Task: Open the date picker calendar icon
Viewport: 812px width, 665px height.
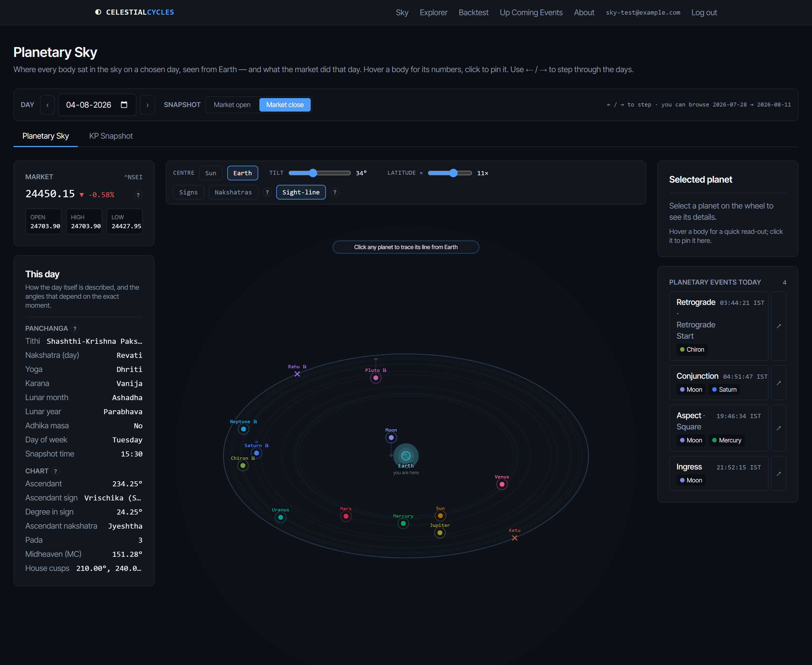Action: click(124, 105)
